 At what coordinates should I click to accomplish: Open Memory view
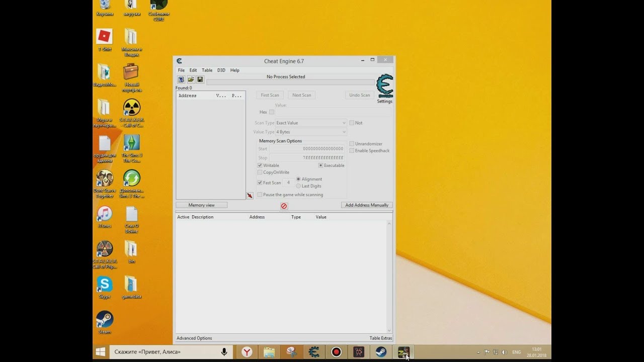(202, 205)
